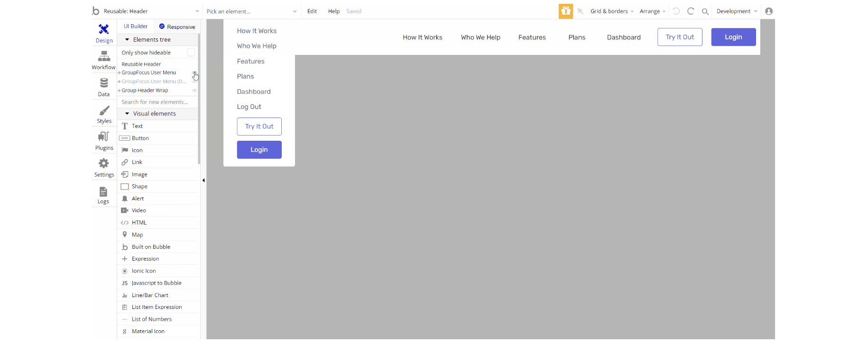Go to the Styles section
This screenshot has height=344, width=868.
[x=104, y=114]
